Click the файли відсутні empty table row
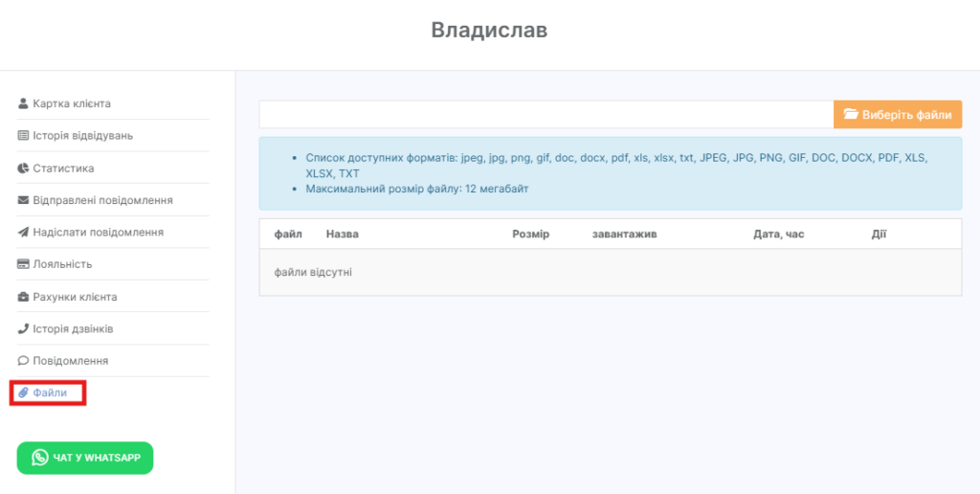This screenshot has width=980, height=494. (610, 273)
